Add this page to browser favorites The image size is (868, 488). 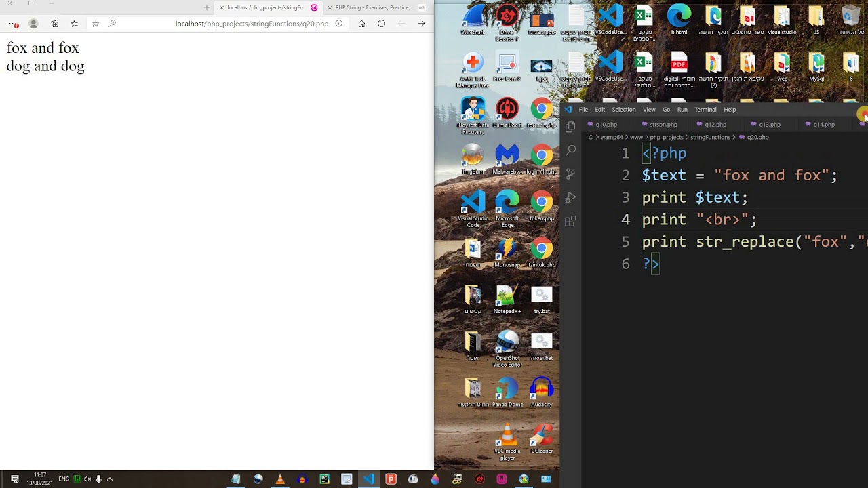click(95, 24)
